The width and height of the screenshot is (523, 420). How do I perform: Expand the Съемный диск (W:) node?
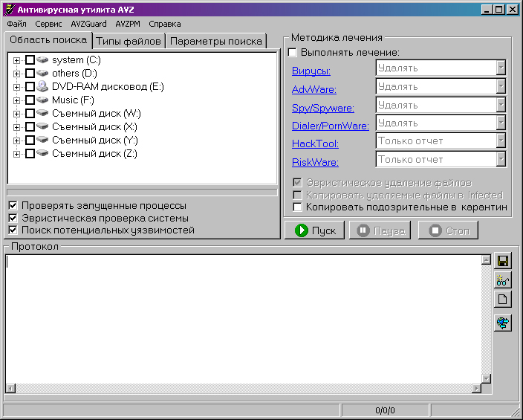tap(16, 114)
